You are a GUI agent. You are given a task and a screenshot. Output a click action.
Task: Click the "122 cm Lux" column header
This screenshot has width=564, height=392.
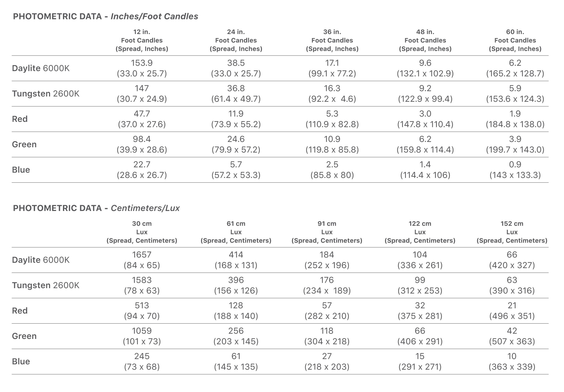click(x=420, y=232)
